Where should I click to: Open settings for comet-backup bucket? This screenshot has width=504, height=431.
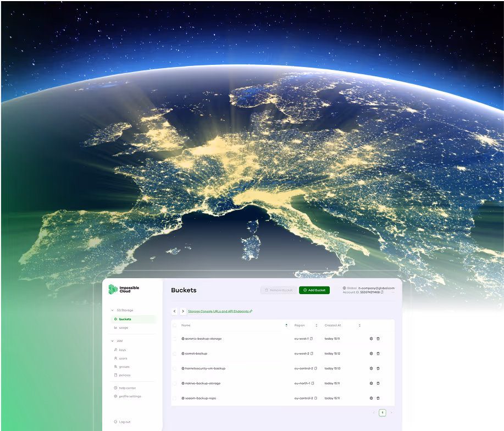coord(371,353)
